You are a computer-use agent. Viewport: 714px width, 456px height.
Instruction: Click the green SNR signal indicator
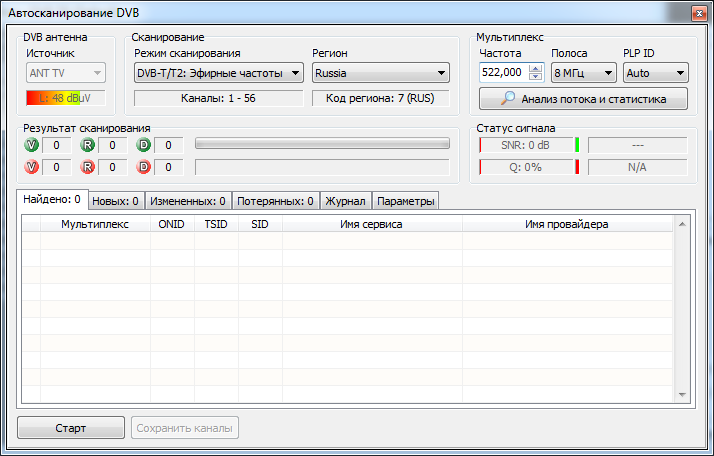577,146
